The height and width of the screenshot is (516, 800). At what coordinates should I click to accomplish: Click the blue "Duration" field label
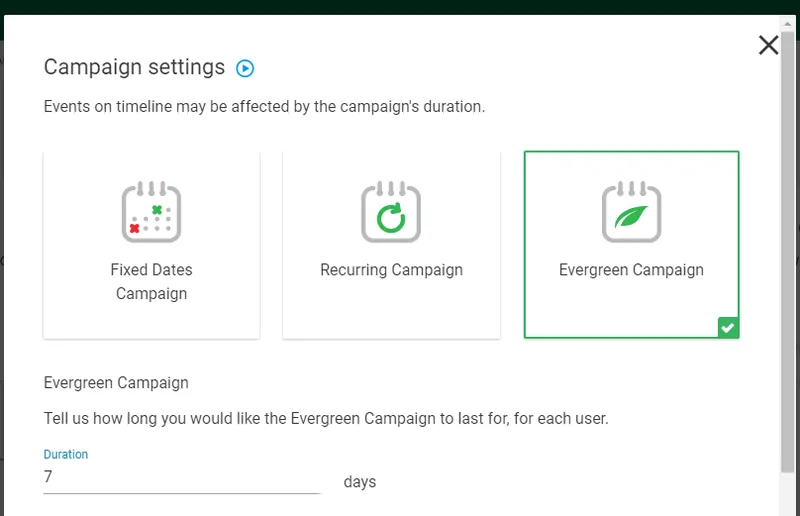click(x=66, y=454)
